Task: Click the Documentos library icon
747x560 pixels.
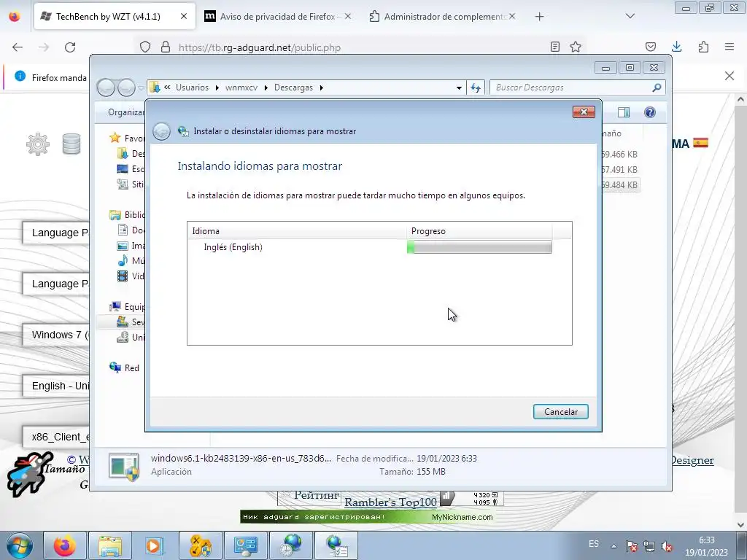Action: point(123,230)
